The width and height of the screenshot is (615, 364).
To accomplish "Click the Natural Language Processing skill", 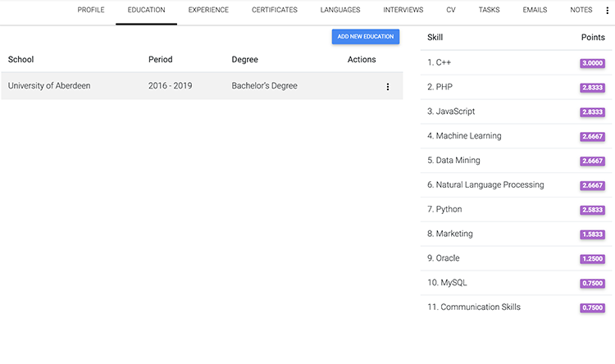I will coord(490,185).
